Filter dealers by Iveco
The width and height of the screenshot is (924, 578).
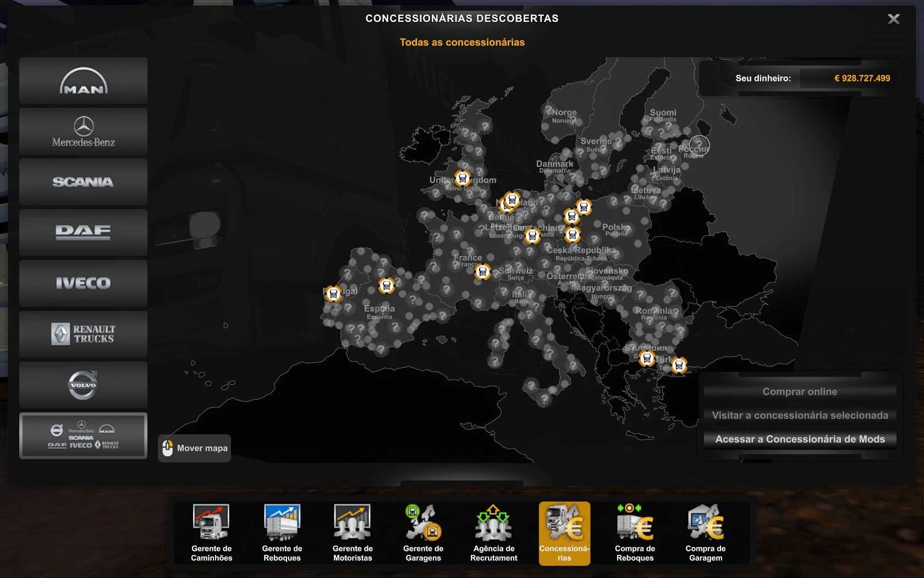(83, 283)
